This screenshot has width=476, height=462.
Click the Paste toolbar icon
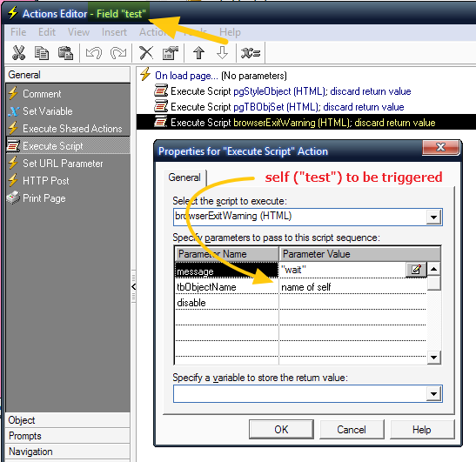click(65, 53)
